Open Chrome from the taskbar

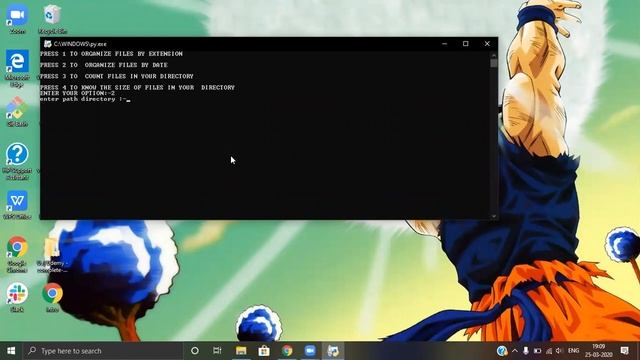(287, 351)
